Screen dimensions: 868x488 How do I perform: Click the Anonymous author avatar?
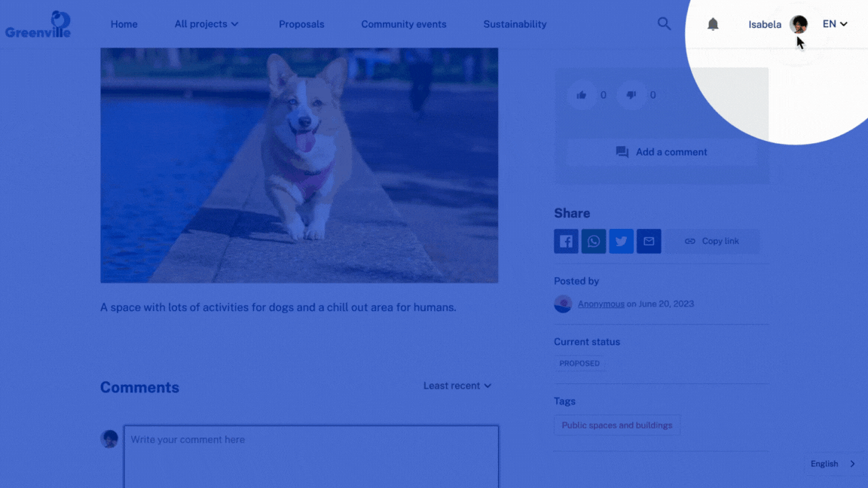(x=563, y=303)
